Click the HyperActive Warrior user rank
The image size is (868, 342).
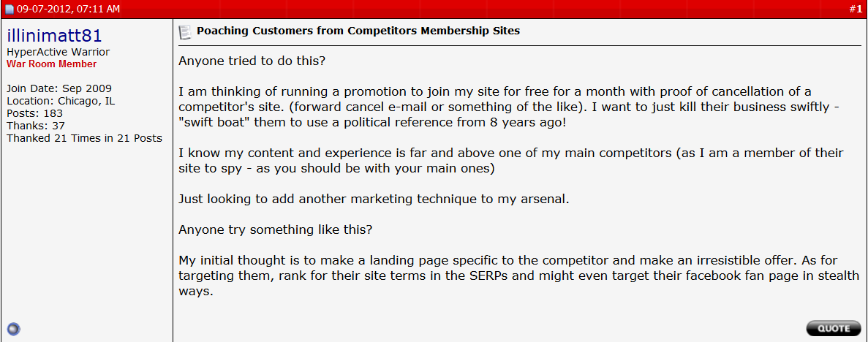click(x=58, y=53)
